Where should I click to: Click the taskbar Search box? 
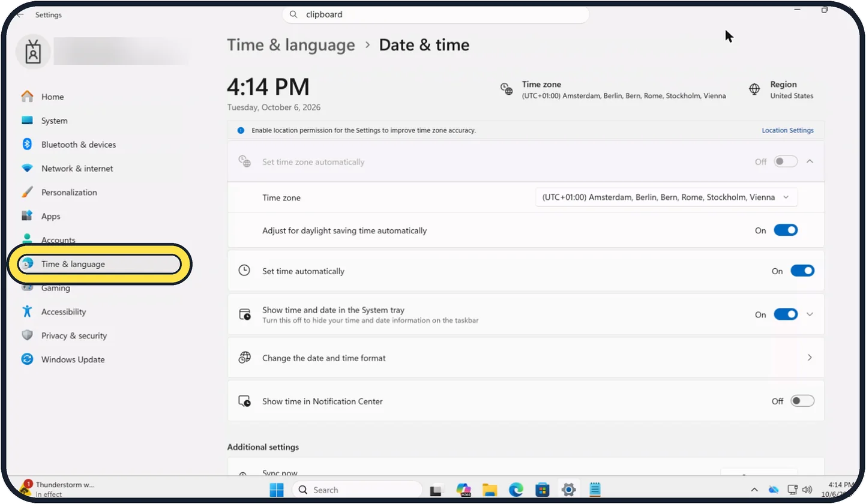pos(357,490)
